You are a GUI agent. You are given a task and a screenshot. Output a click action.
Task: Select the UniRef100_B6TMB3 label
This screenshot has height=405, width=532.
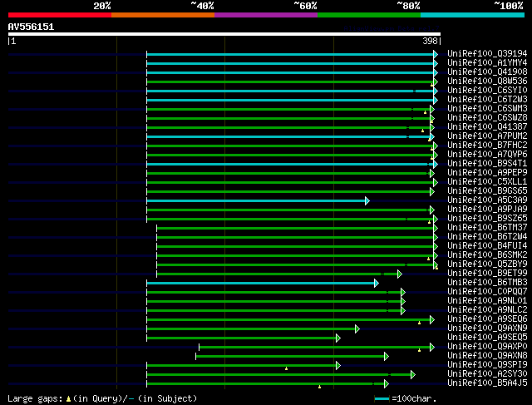pos(487,283)
